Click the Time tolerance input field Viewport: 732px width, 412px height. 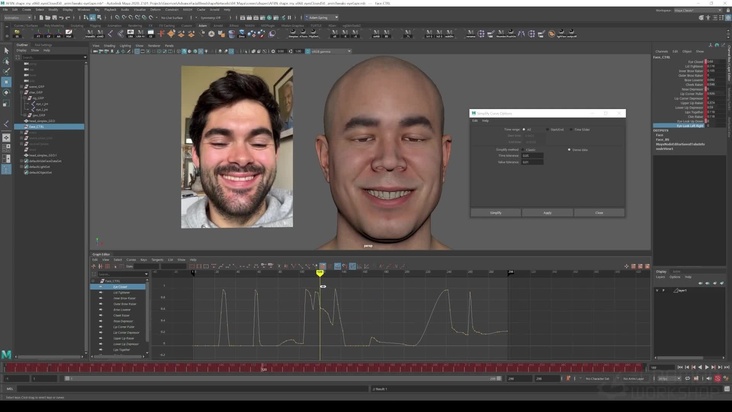point(532,156)
